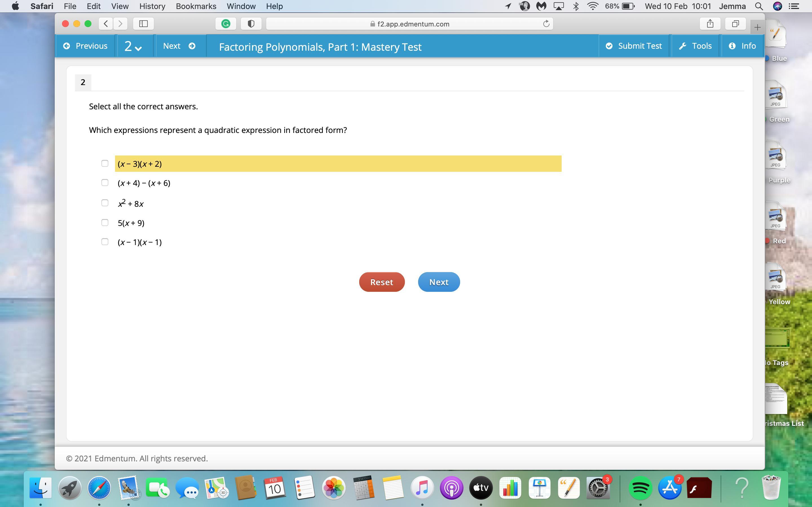Expand the question number 2 dropdown

point(133,46)
